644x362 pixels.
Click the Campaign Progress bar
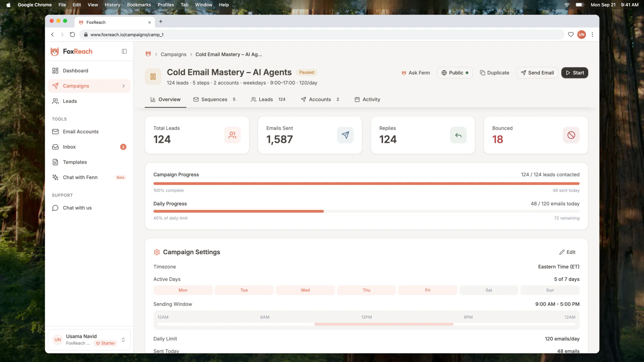click(x=366, y=184)
